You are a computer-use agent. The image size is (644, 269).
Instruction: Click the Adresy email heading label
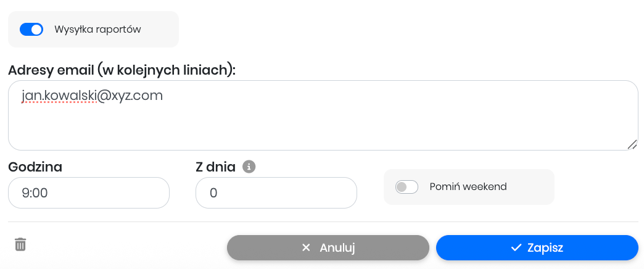tap(122, 70)
